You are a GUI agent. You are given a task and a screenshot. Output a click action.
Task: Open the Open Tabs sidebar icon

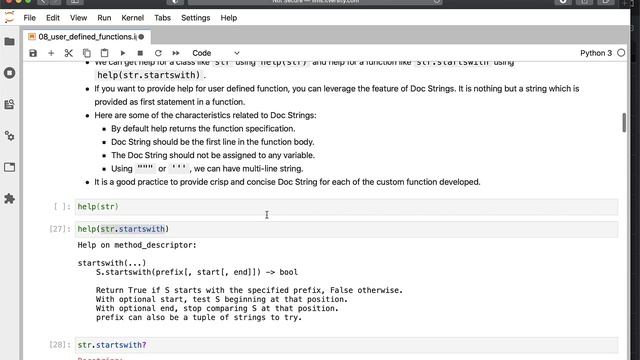point(9,167)
